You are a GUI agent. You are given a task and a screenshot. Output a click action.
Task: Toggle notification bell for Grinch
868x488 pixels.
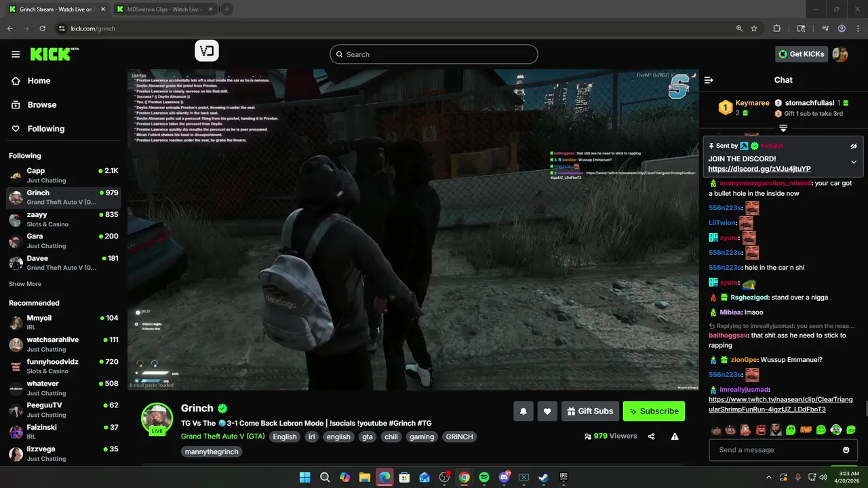524,411
